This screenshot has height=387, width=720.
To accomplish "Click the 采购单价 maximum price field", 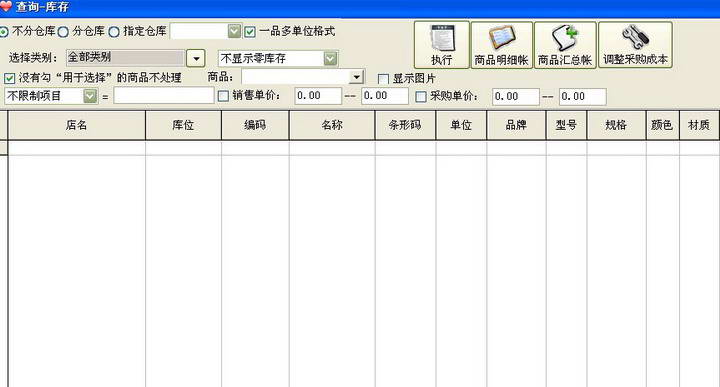I will tap(583, 96).
